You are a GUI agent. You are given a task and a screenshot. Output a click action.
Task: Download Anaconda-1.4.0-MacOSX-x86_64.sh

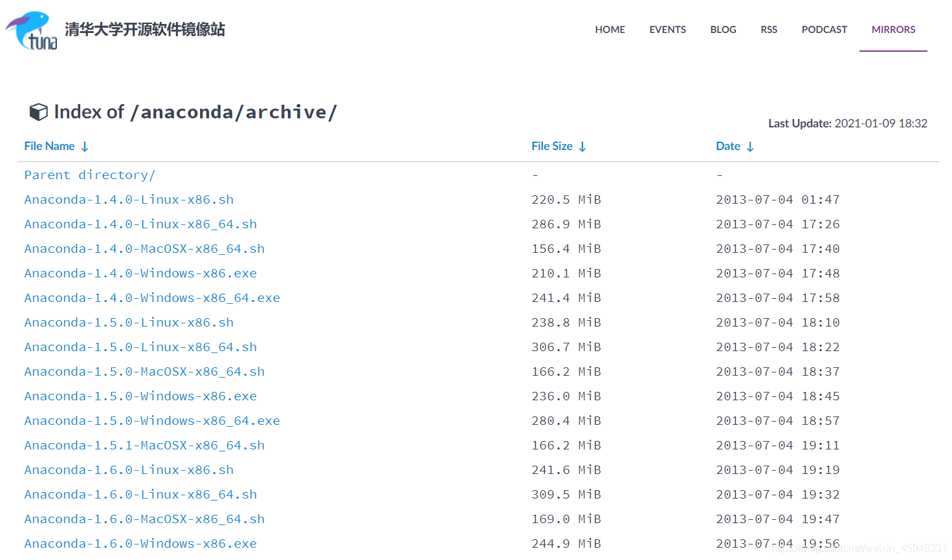(x=144, y=249)
